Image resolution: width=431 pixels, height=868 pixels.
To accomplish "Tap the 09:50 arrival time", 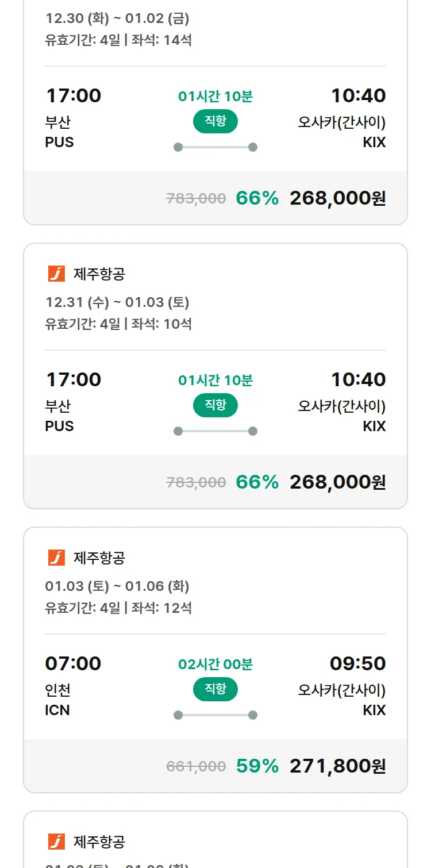I will click(357, 663).
